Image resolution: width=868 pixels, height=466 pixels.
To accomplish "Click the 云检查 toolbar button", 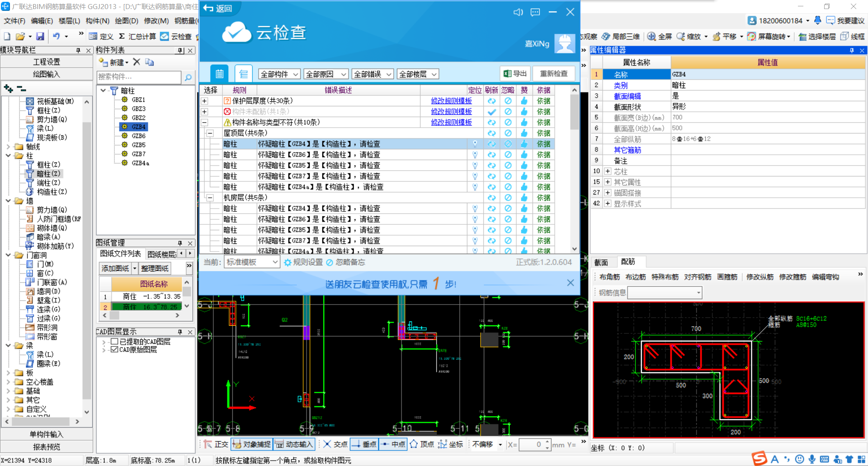I will click(176, 36).
